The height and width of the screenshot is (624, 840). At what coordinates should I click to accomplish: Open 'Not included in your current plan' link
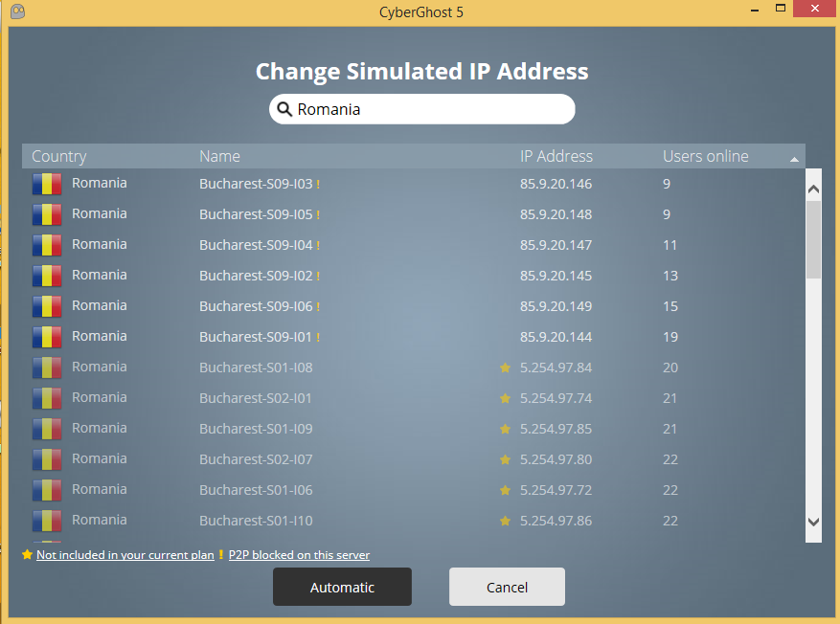[125, 555]
